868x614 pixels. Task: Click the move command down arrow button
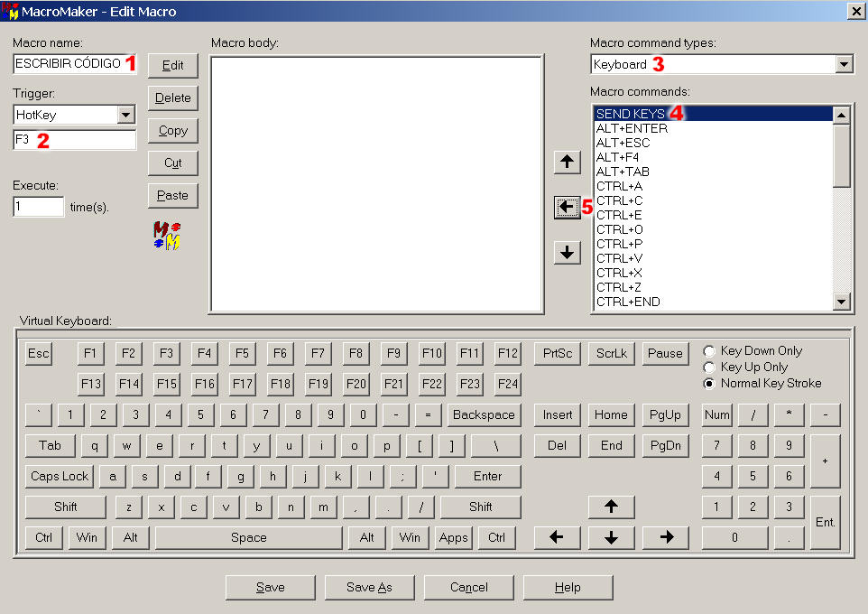point(567,253)
